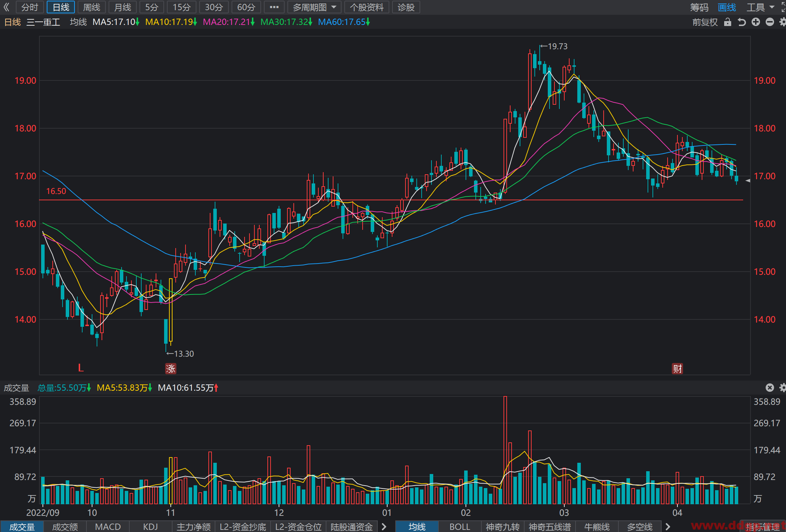This screenshot has width=786, height=532.
Task: Zoom in with the plus icon
Action: [756, 22]
